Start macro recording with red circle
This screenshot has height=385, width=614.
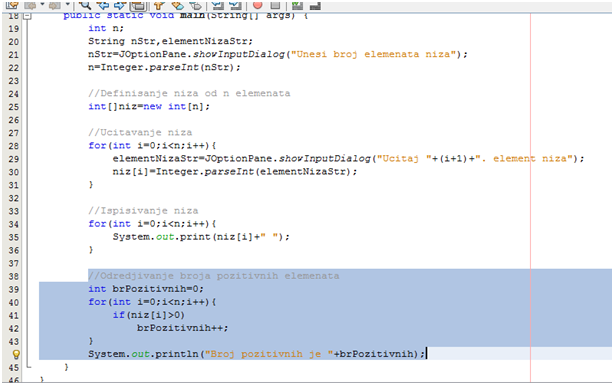point(258,5)
